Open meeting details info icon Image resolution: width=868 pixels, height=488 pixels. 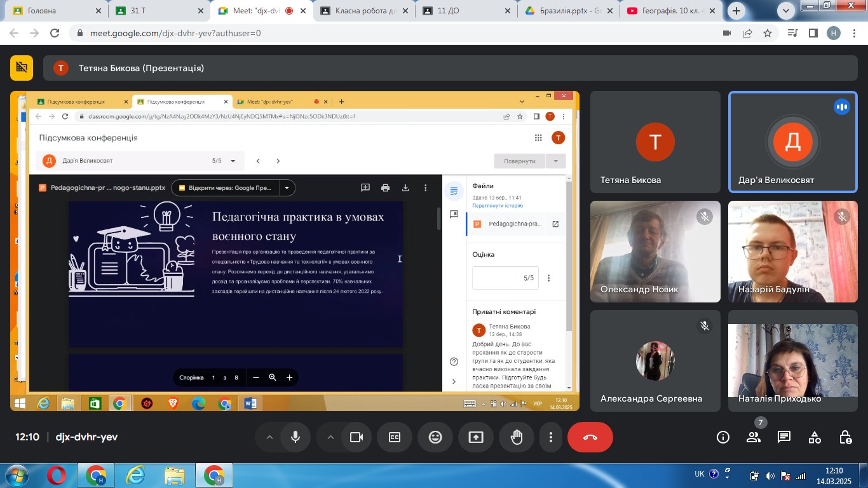tap(723, 437)
